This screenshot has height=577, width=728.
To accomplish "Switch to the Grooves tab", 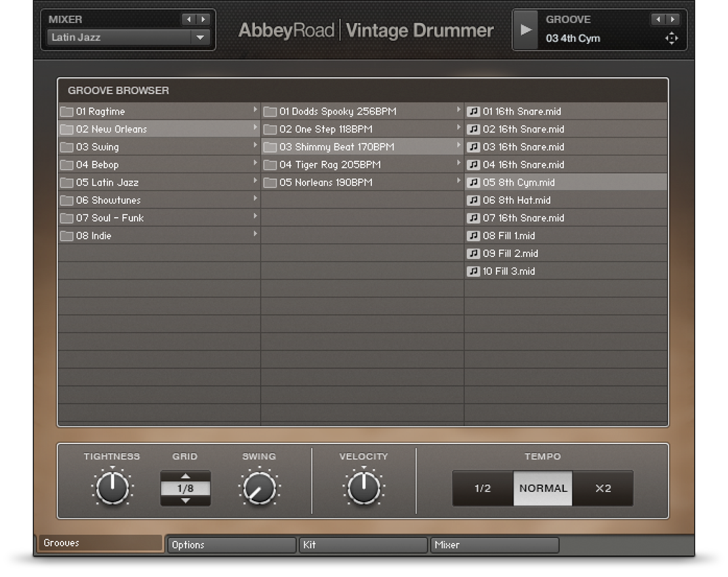I will point(100,543).
